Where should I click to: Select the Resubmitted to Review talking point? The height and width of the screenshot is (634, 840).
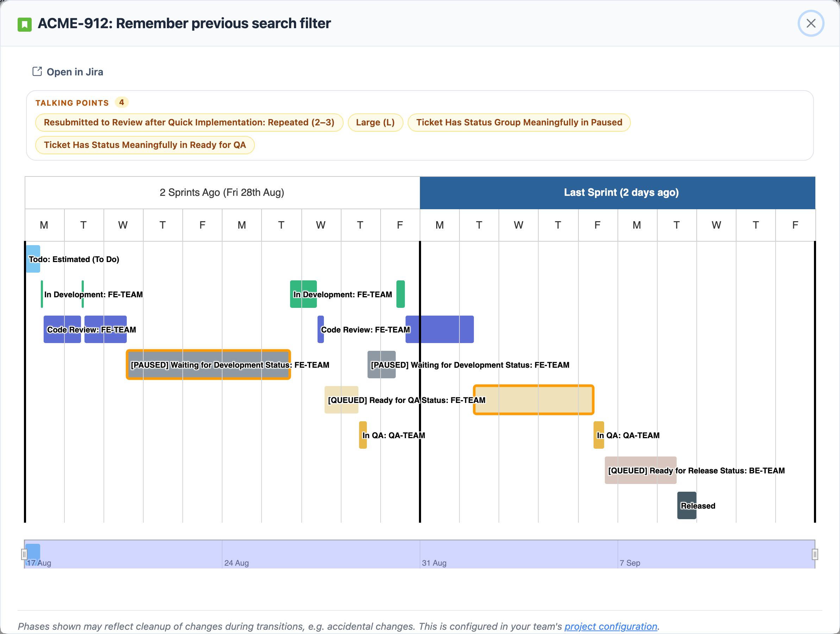(x=189, y=122)
